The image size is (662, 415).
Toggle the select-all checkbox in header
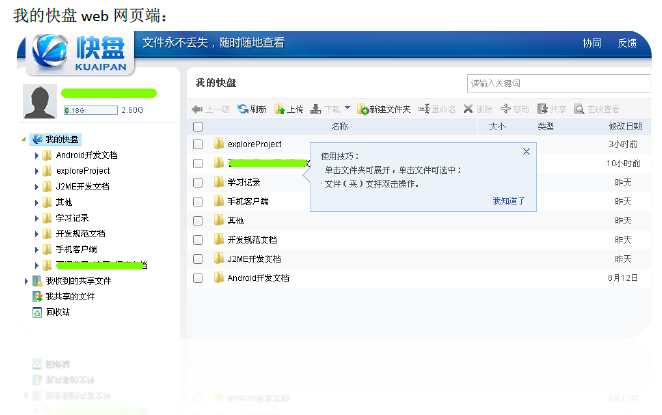(x=198, y=127)
